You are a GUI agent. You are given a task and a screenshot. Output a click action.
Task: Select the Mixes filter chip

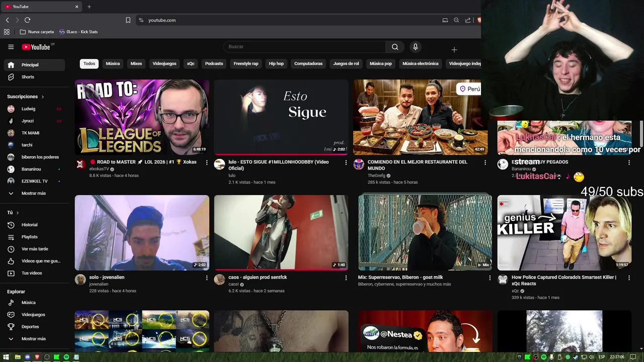(136, 64)
